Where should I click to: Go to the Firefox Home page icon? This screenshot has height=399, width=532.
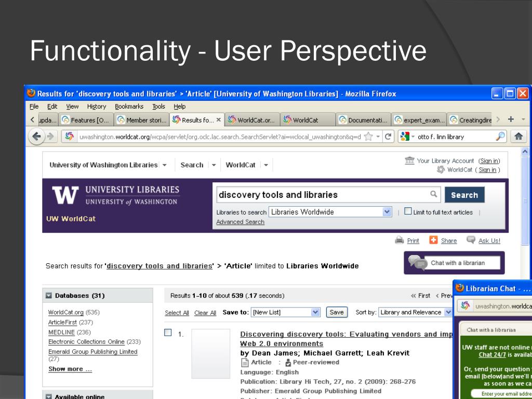(518, 137)
